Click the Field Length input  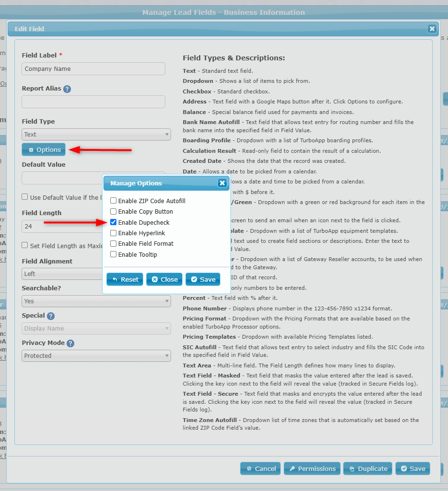tap(62, 227)
